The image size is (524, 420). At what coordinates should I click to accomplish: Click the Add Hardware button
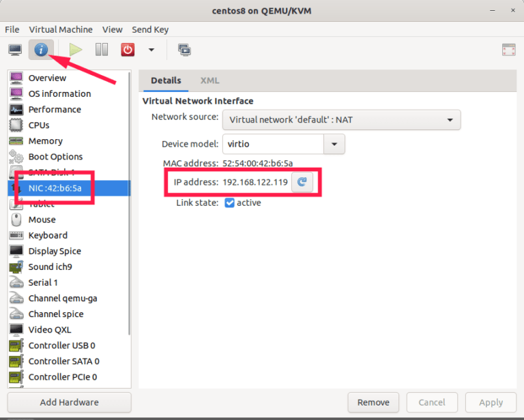coord(69,402)
